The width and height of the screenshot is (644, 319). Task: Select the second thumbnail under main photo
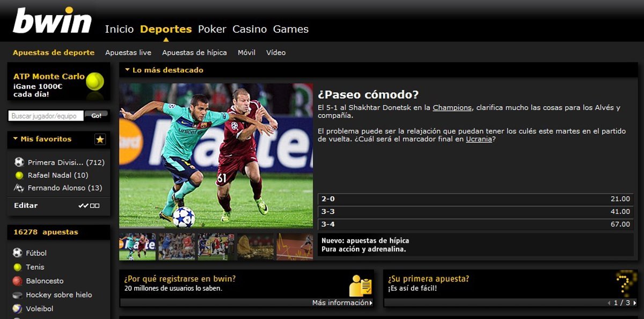(x=177, y=247)
